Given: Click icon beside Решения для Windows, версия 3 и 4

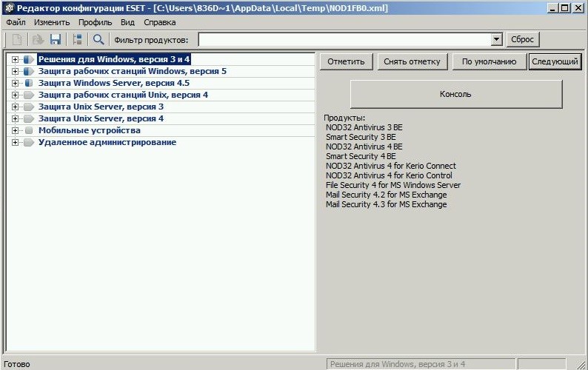Looking at the screenshot, I should pyautogui.click(x=28, y=60).
